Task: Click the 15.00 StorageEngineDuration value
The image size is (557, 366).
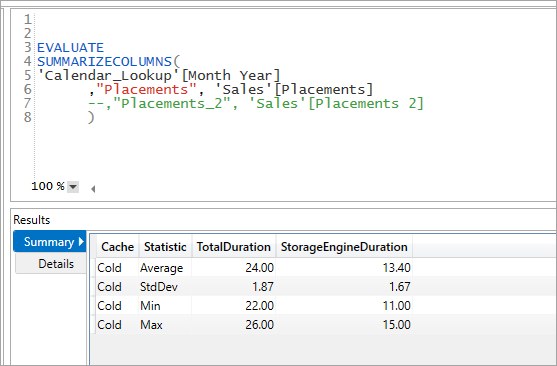Action: tap(396, 324)
